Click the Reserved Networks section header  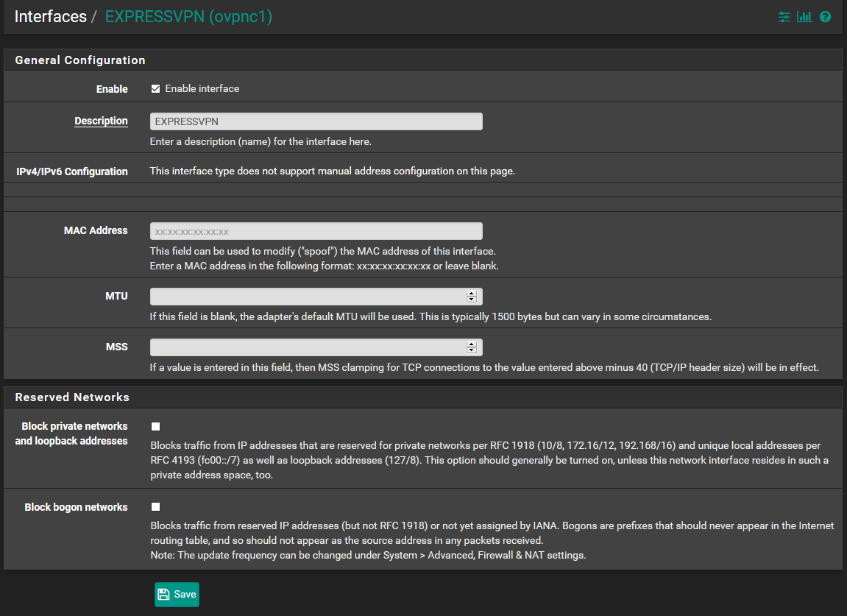(x=72, y=397)
